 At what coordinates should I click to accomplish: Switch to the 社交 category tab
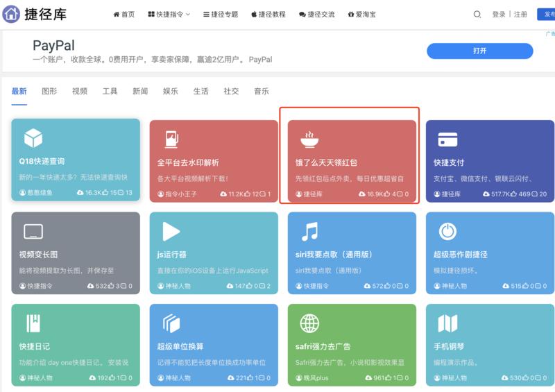[231, 92]
